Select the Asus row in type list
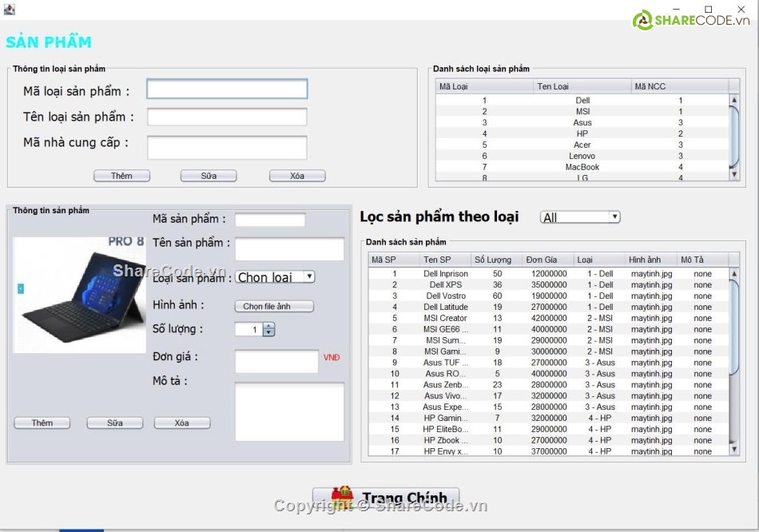Screen dimensions: 759x532 582,122
